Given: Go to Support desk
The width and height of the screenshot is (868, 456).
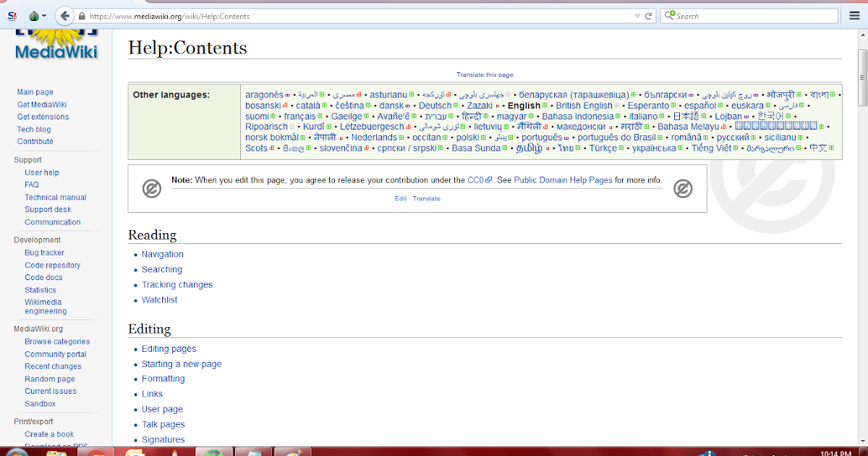Looking at the screenshot, I should (x=48, y=209).
